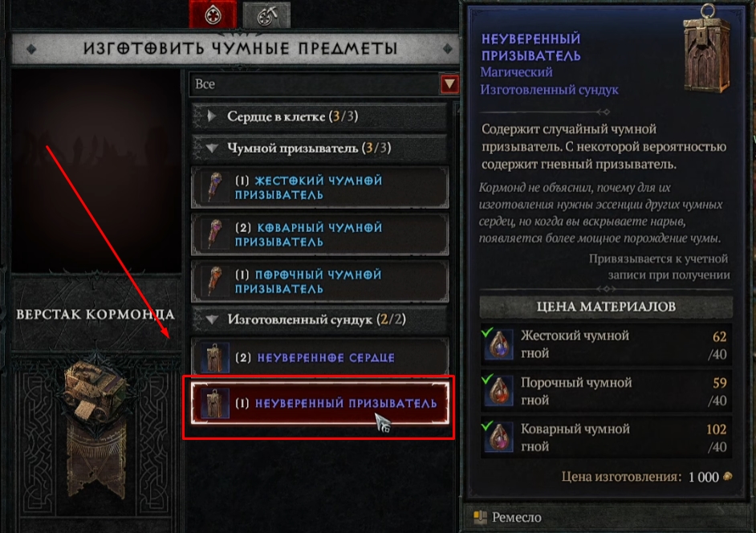Click the Неуверенное сердце chest icon
Viewport: 756px width, 533px height.
tap(214, 357)
